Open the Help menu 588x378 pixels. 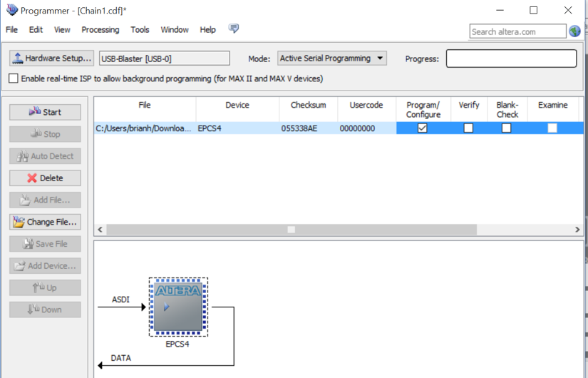pyautogui.click(x=207, y=30)
